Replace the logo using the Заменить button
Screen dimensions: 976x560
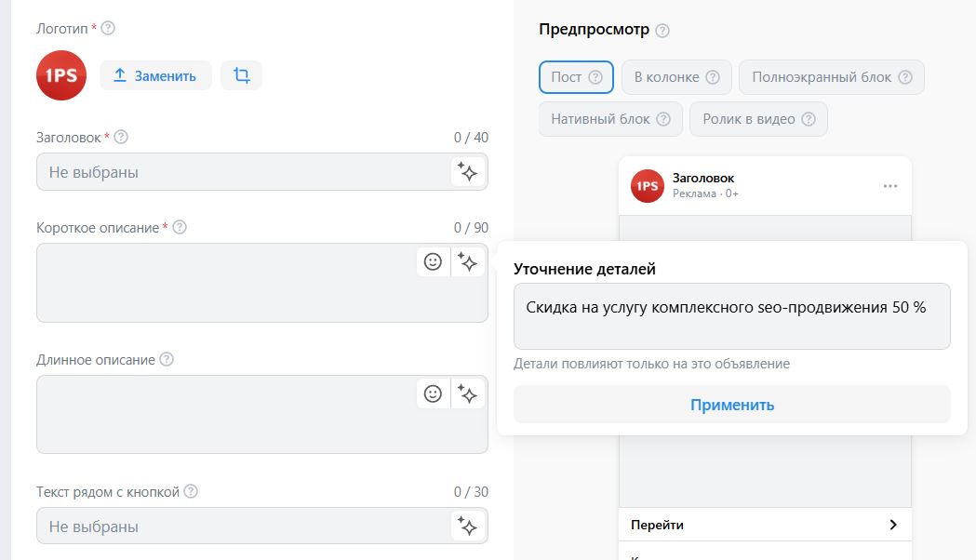pos(156,75)
